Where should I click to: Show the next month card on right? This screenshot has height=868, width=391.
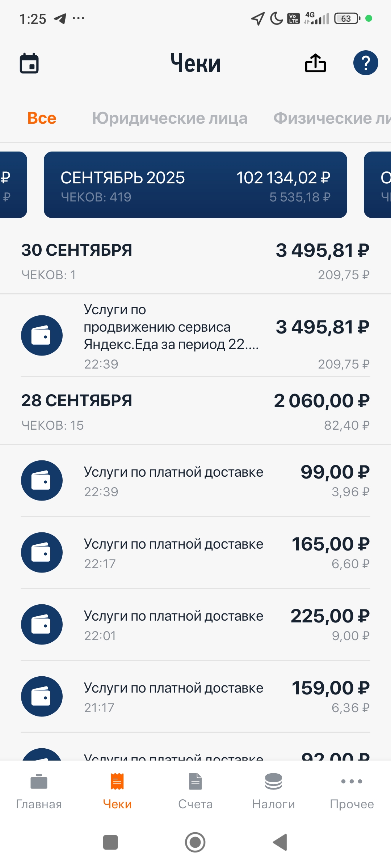[378, 185]
